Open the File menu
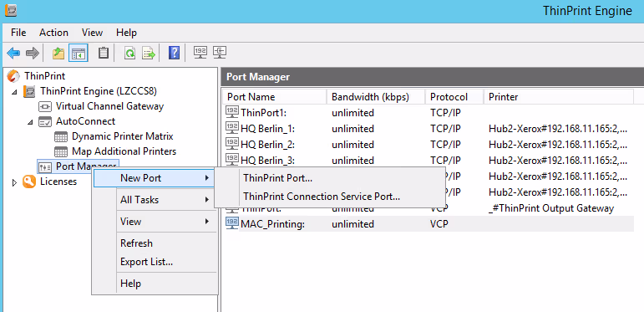The width and height of the screenshot is (644, 312). 18,33
